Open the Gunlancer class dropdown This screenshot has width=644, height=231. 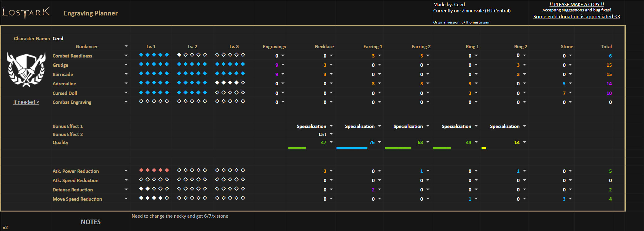point(126,46)
